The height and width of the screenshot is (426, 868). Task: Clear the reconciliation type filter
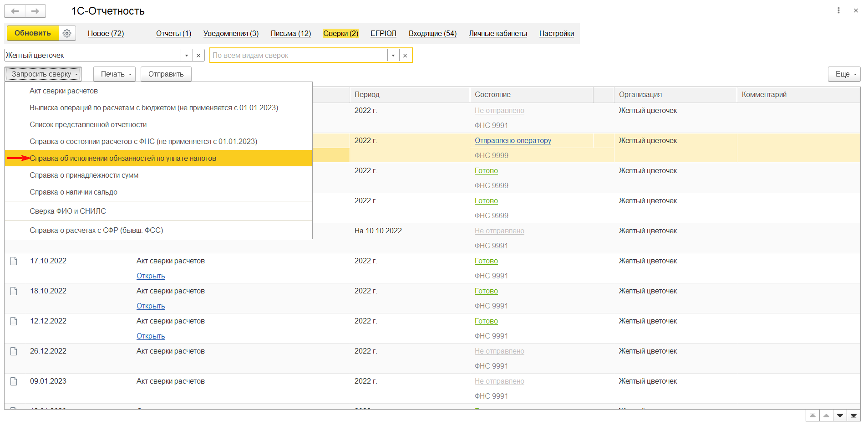point(405,56)
